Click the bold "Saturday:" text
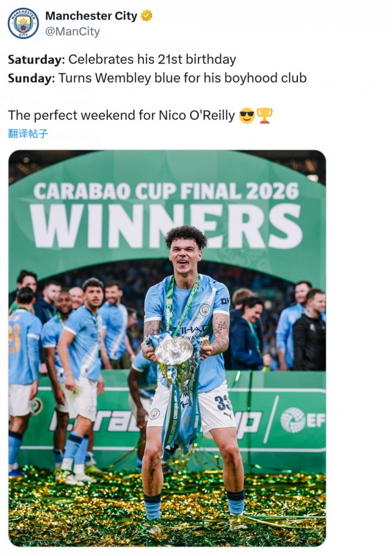 point(37,60)
